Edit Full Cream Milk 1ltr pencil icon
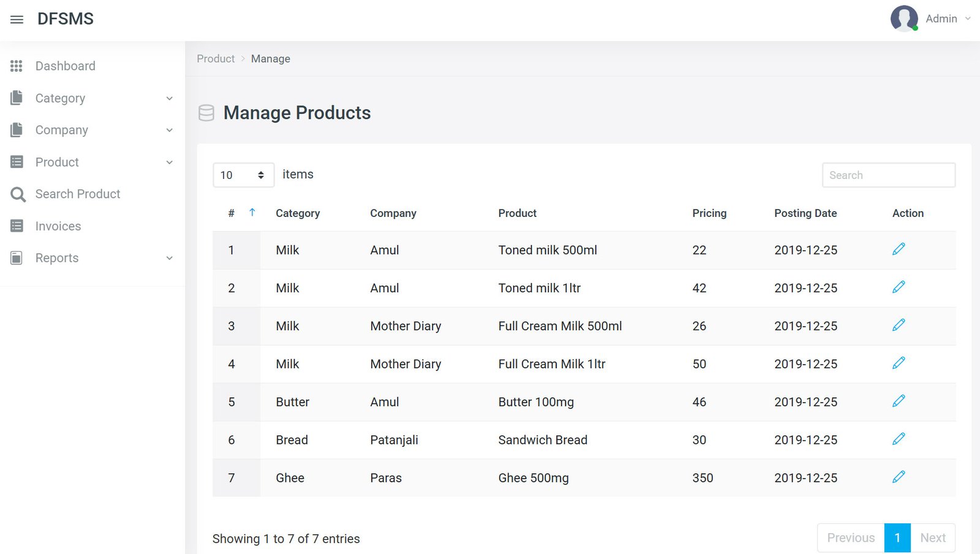The height and width of the screenshot is (554, 980). (899, 363)
